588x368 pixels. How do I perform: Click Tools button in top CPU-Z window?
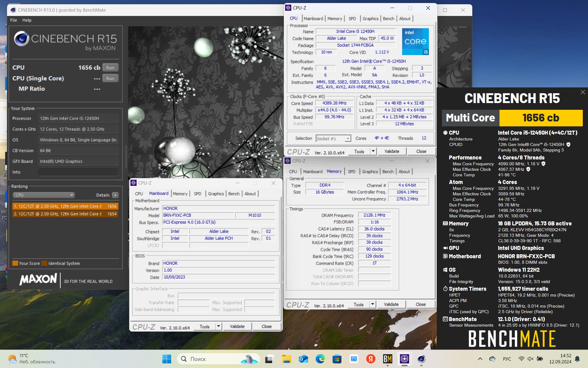tap(359, 151)
